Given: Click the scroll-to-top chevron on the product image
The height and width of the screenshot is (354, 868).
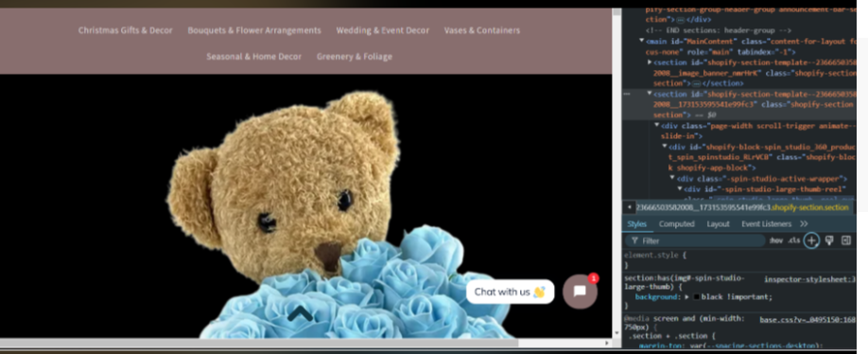Looking at the screenshot, I should pos(301,314).
